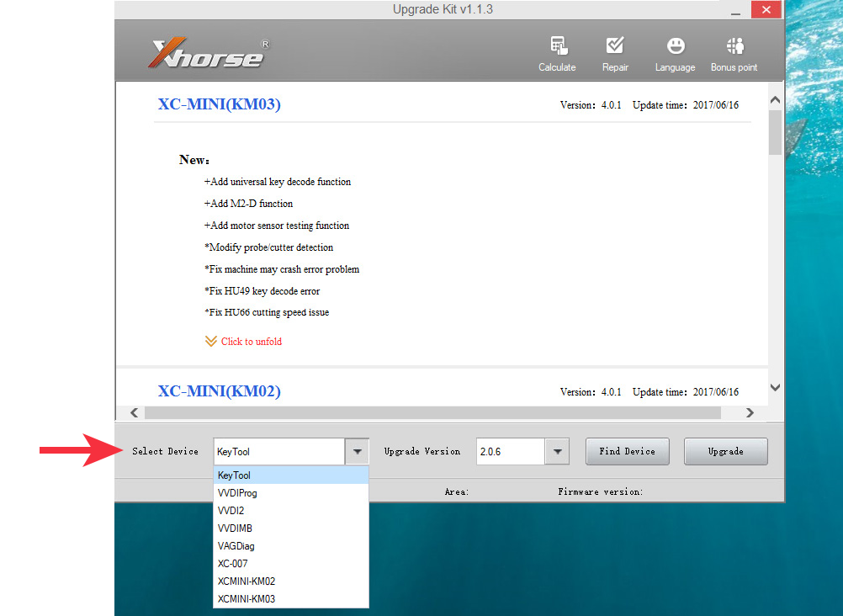Image resolution: width=843 pixels, height=616 pixels.
Task: Click '+Add M2-D function' text
Action: [248, 204]
